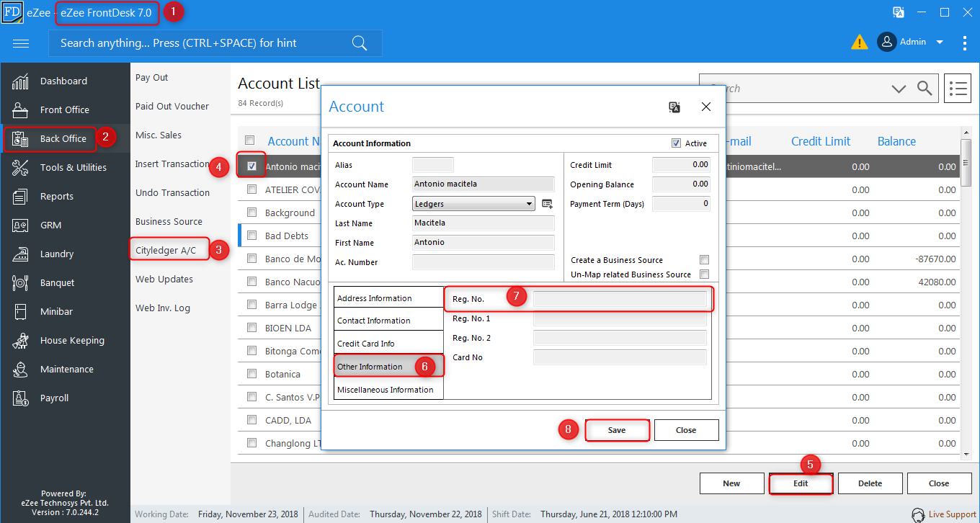Open Live Support headset icon
Viewport: 980px width, 523px height.
[918, 514]
